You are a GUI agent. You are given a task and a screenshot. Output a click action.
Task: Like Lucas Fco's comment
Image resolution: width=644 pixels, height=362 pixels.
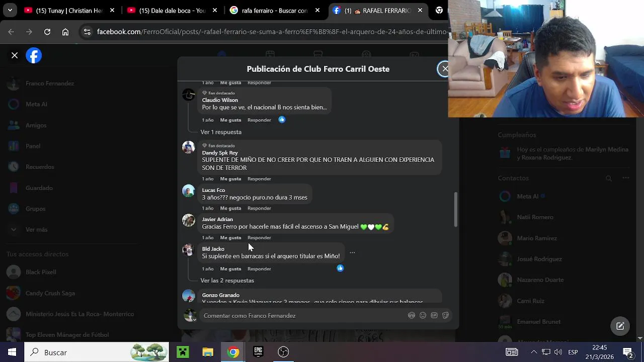click(x=230, y=208)
